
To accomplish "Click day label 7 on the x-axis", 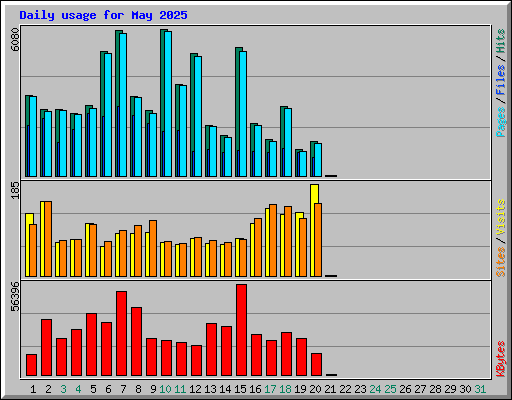I will point(123,389).
